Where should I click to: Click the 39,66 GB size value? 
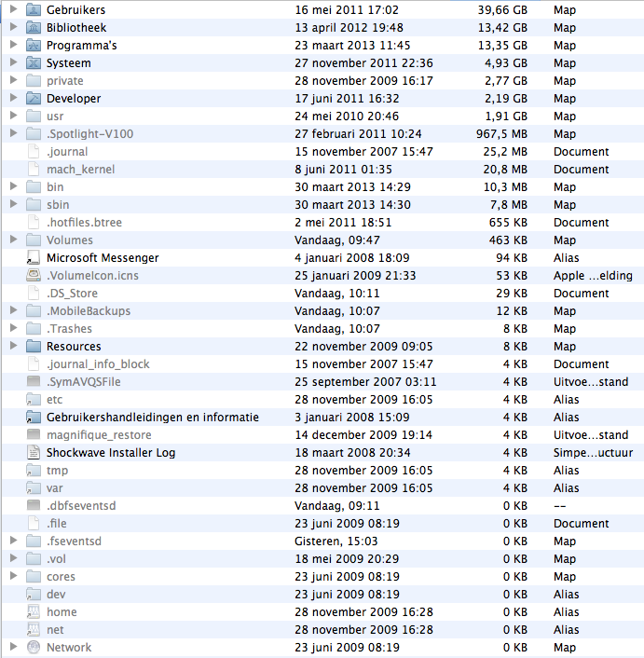pos(502,10)
